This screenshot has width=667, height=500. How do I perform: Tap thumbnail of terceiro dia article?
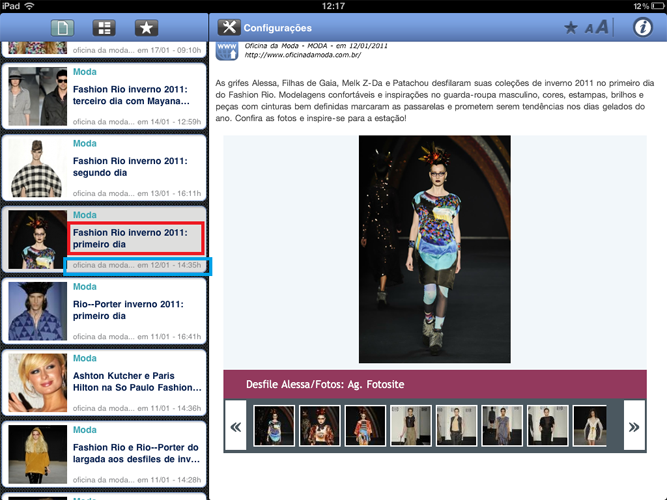point(37,96)
